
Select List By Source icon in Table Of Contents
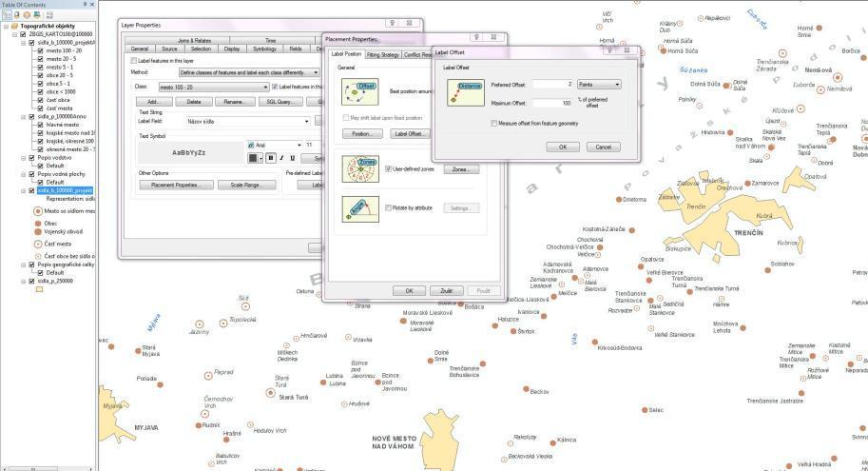click(x=18, y=15)
